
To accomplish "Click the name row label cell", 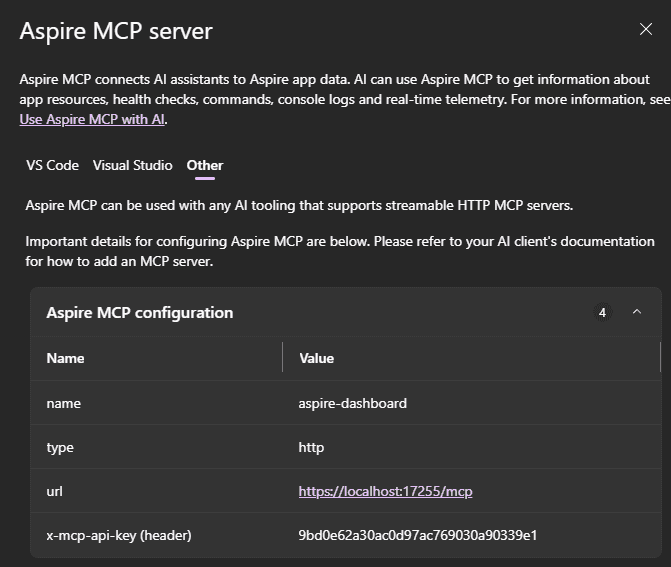I will 64,404.
